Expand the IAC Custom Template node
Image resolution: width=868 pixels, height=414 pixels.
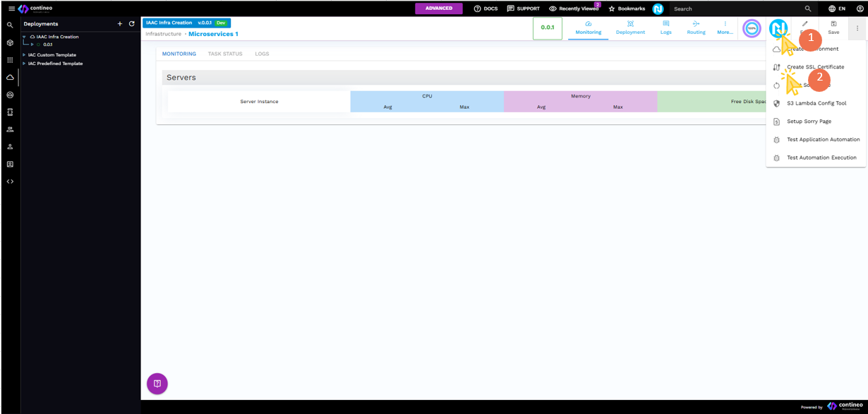click(24, 55)
